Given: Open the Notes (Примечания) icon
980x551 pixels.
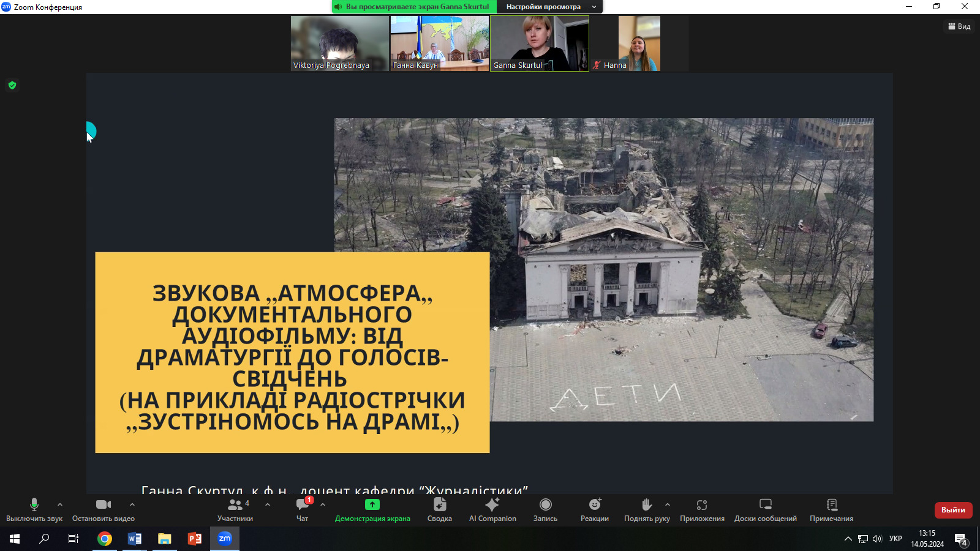Looking at the screenshot, I should click(x=832, y=505).
